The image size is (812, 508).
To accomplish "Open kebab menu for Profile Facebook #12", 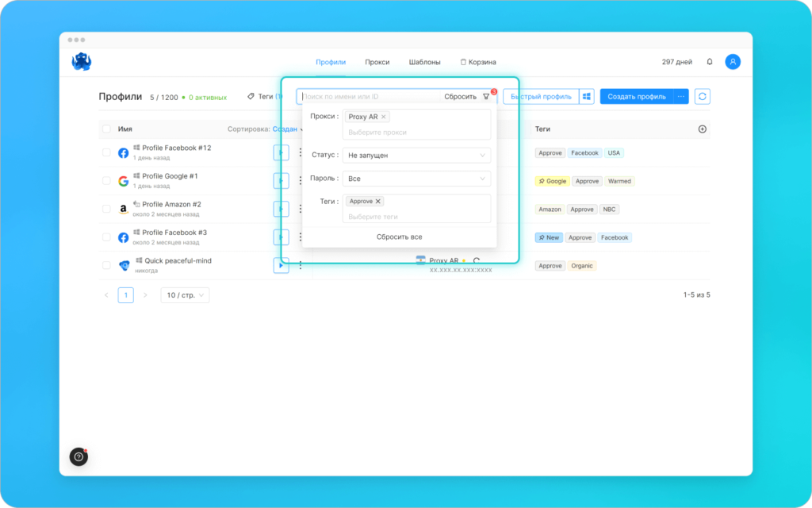I will click(x=301, y=152).
